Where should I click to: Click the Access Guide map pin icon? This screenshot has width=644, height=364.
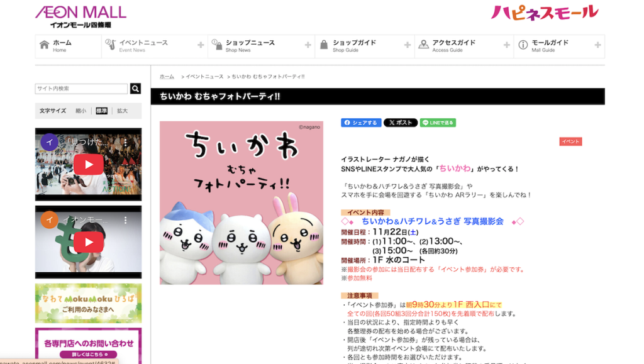[x=423, y=45]
